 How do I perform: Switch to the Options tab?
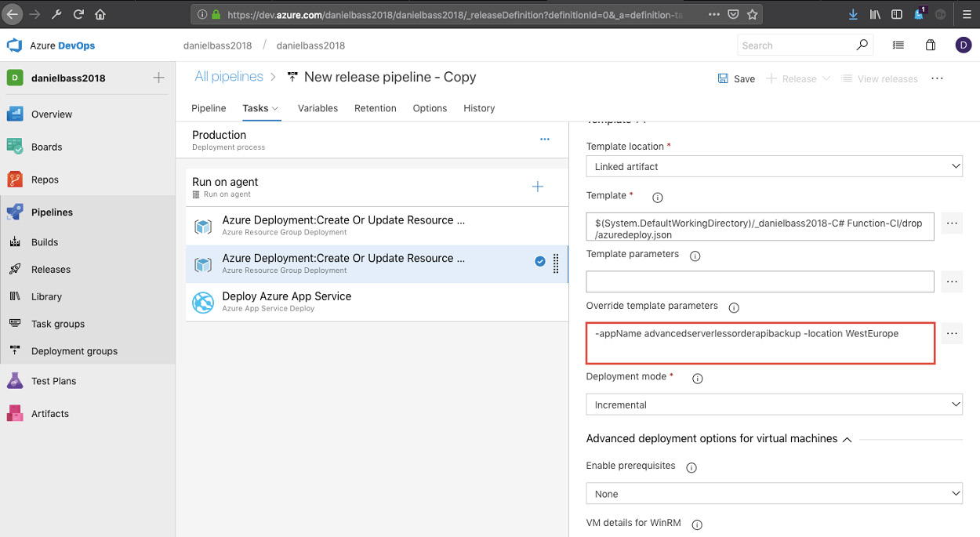[430, 108]
